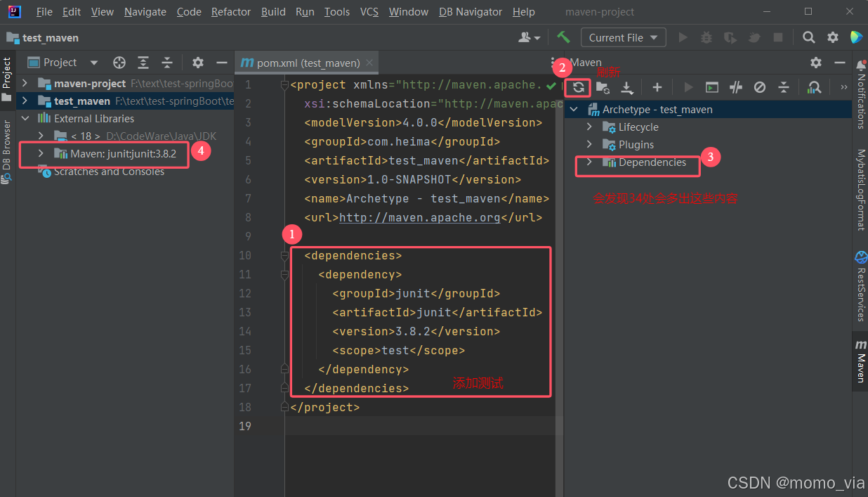The height and width of the screenshot is (497, 868).
Task: Open Project view type dropdown
Action: 63,63
